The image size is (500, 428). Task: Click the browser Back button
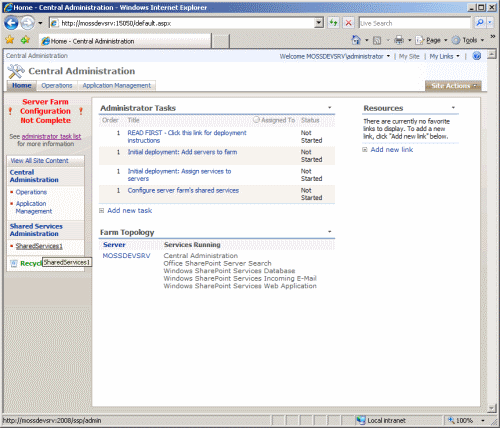click(x=11, y=23)
